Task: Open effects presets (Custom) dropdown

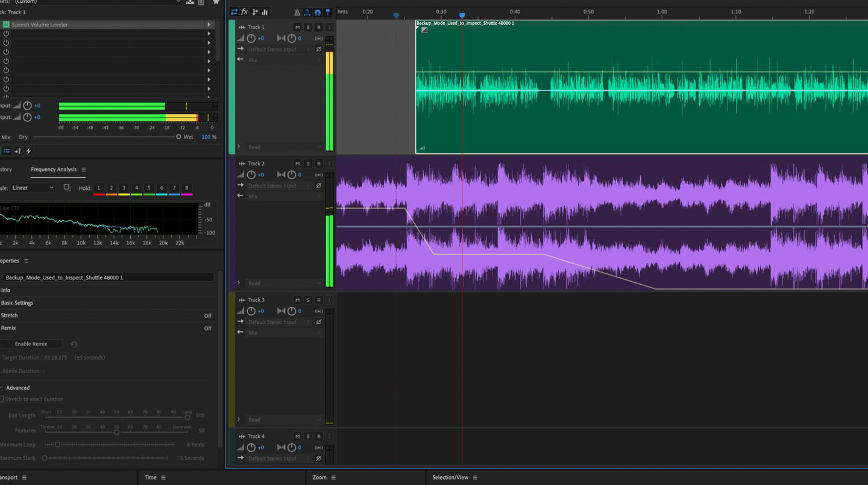Action: pyautogui.click(x=96, y=2)
